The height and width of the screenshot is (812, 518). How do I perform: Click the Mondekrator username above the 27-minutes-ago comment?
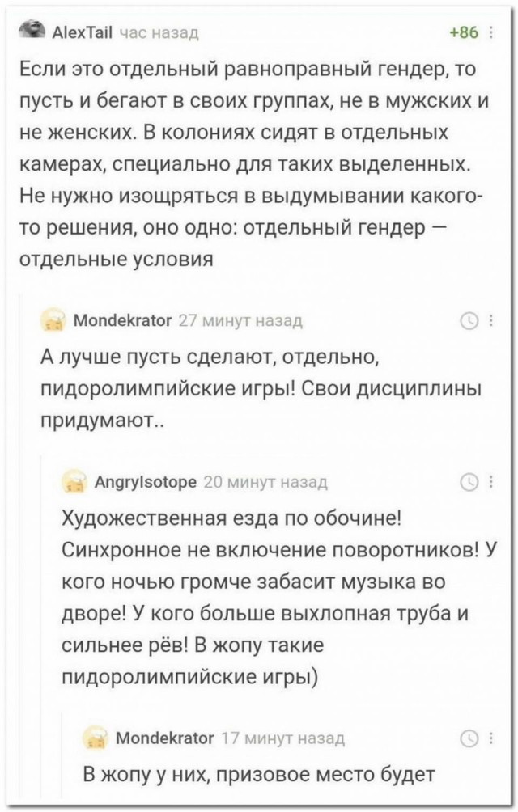tap(120, 319)
